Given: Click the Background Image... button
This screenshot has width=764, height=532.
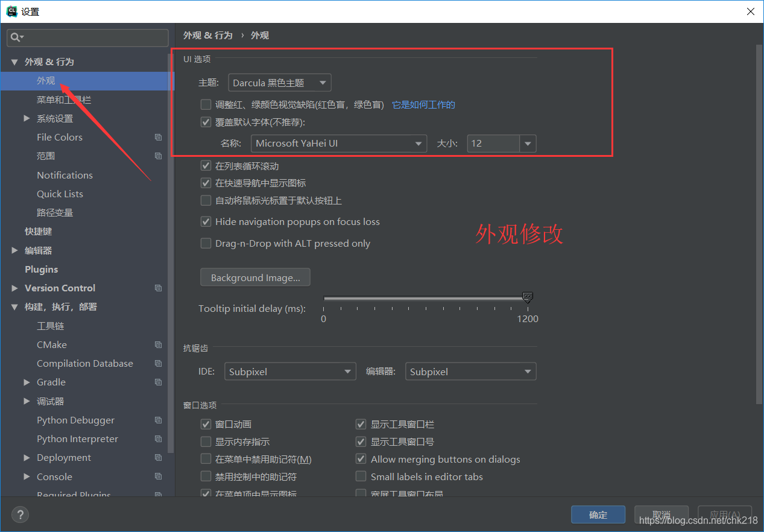Looking at the screenshot, I should tap(255, 277).
